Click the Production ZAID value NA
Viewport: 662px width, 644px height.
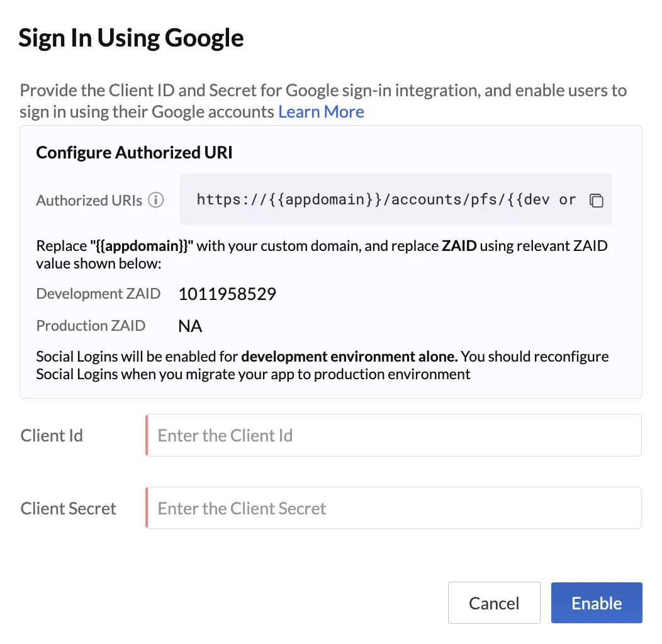click(x=190, y=326)
